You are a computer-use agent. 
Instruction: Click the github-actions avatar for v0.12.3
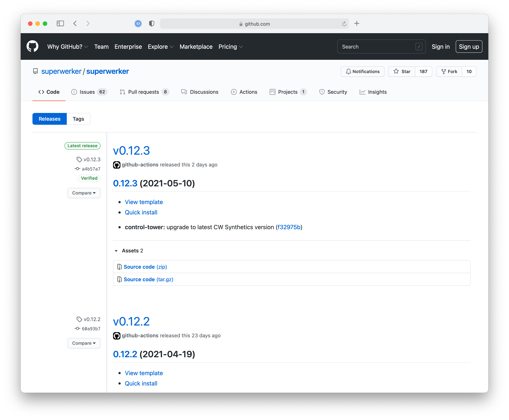point(117,165)
